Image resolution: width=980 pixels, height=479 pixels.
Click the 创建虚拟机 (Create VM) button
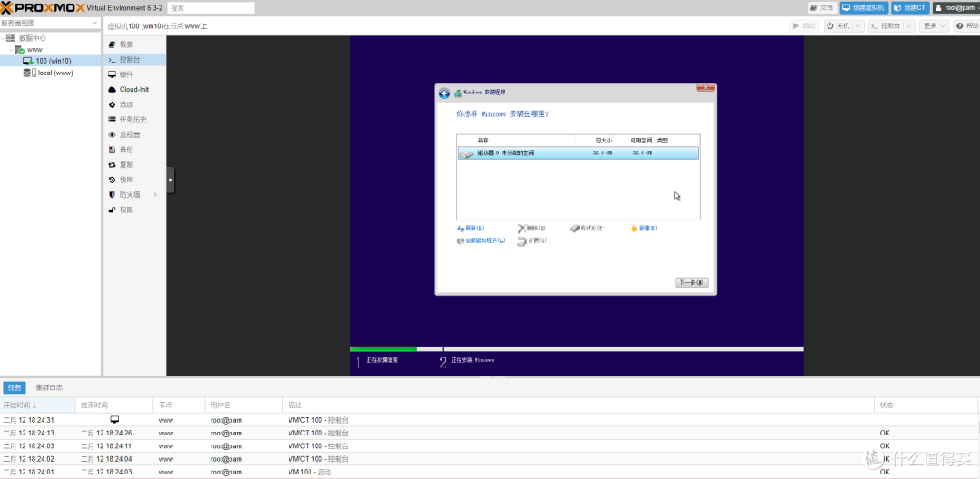pyautogui.click(x=863, y=7)
